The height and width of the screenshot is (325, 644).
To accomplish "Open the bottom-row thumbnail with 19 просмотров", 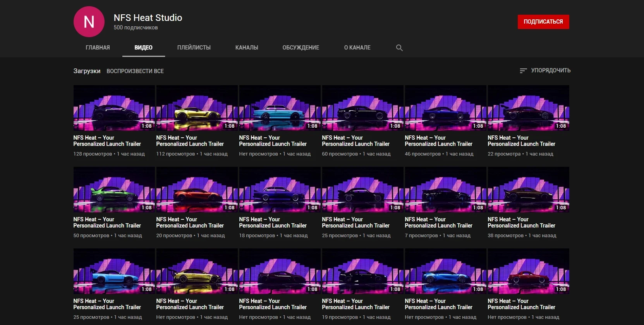I will tap(363, 271).
